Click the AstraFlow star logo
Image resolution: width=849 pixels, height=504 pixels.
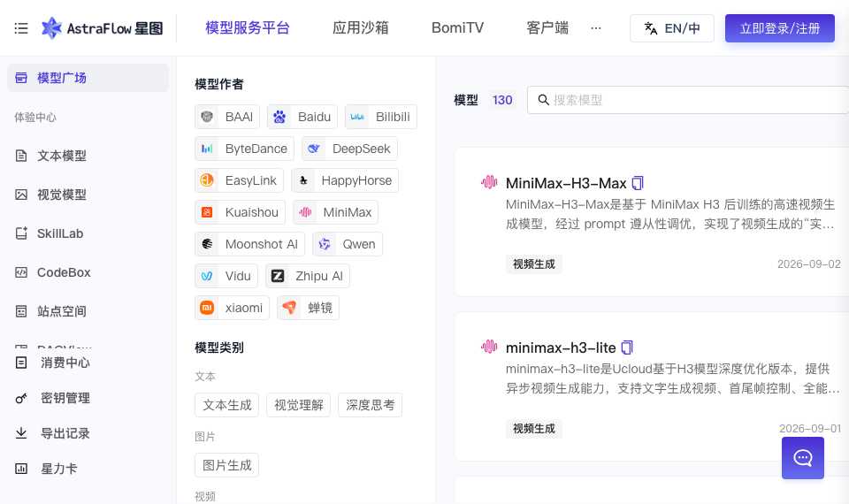51,28
